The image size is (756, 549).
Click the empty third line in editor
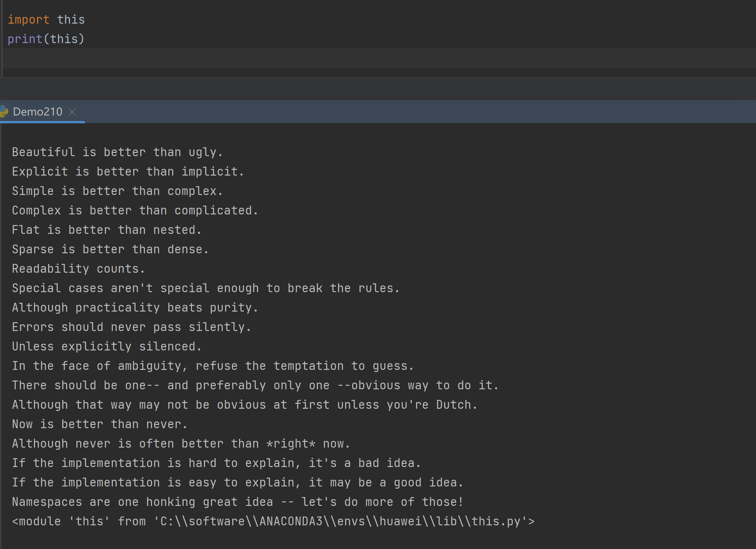pyautogui.click(x=212, y=58)
